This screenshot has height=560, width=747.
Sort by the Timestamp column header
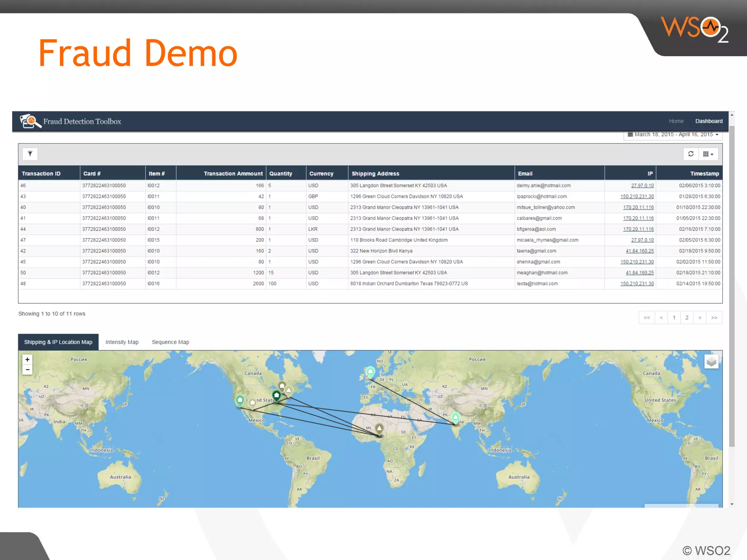(x=689, y=174)
